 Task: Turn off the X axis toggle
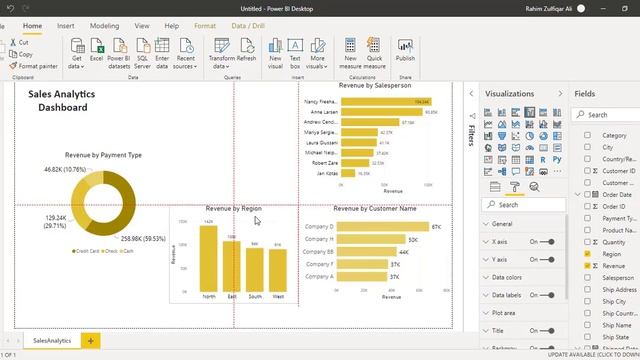(547, 242)
